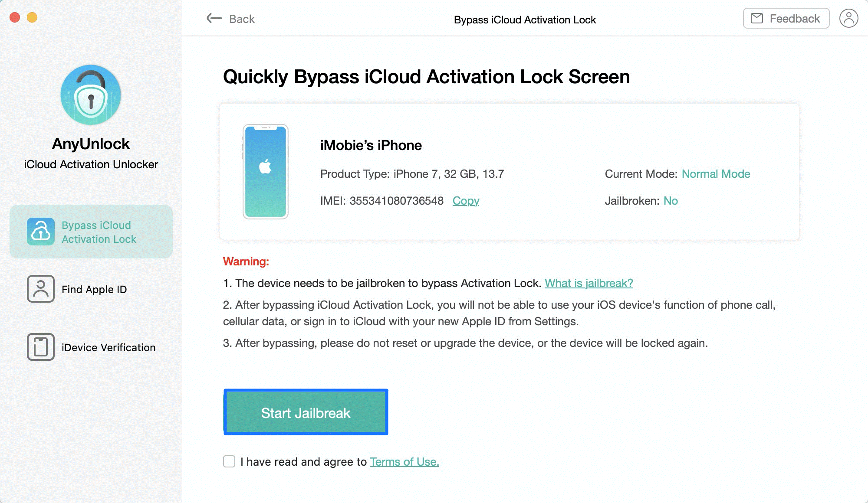868x503 pixels.
Task: Expand the Jailbroken status details expander
Action: click(671, 200)
